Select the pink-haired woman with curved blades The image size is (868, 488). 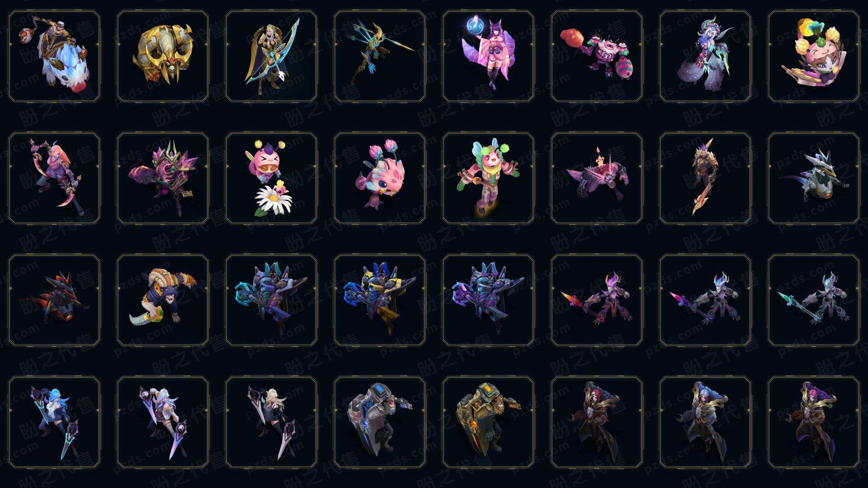[54, 178]
